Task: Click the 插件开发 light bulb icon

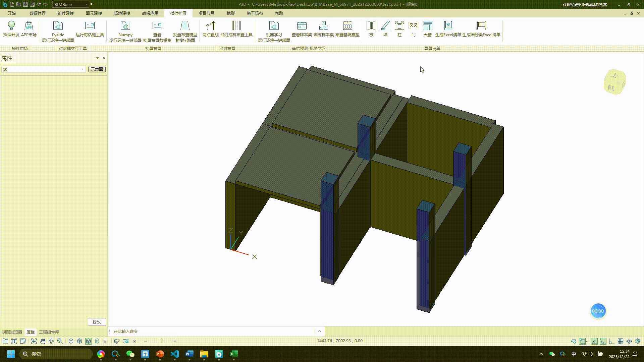Action: 11,26
